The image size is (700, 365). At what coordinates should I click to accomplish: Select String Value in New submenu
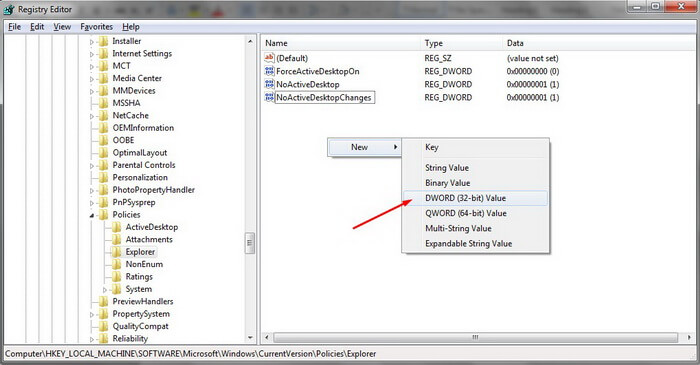coord(475,168)
